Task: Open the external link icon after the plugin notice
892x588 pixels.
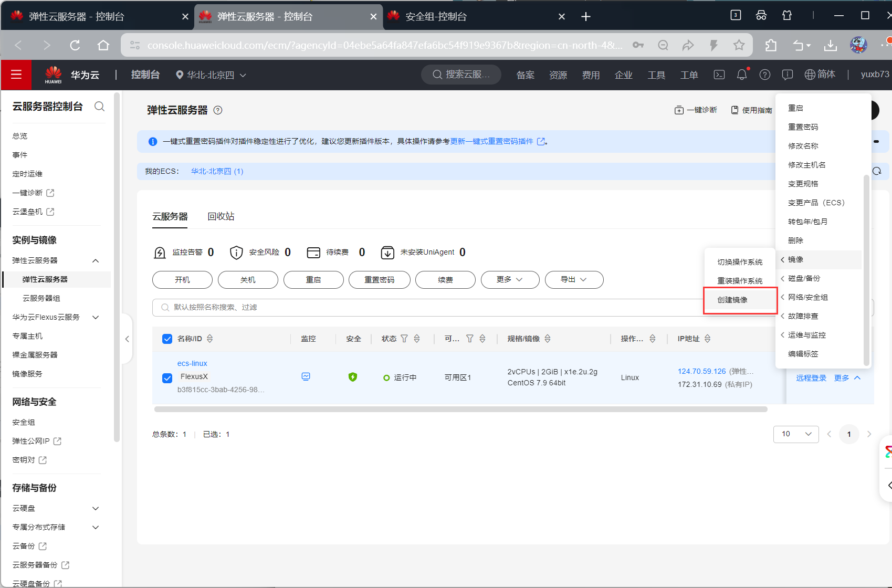Action: 541,141
